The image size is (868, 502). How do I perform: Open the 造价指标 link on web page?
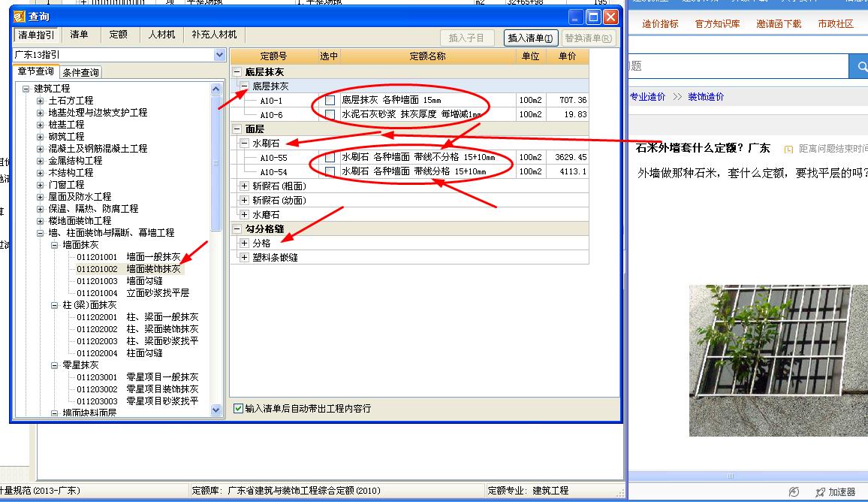pos(661,24)
